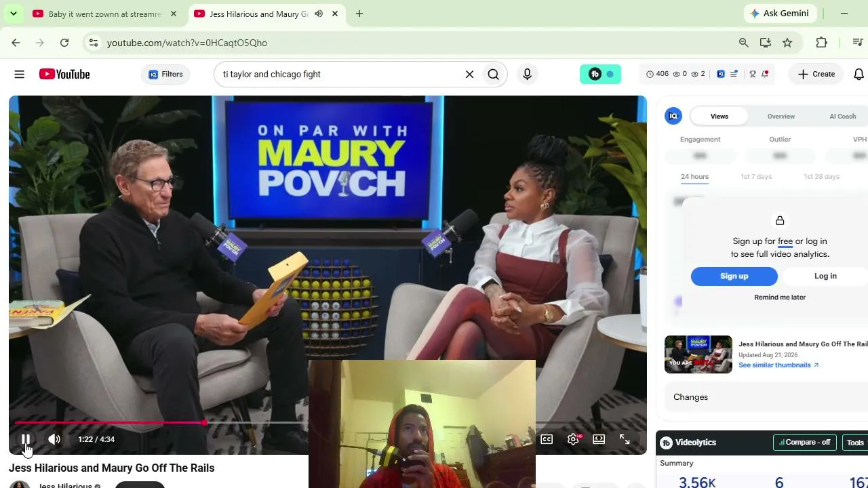Screen dimensions: 868x488
Task: Open the vidIQ icon in the stats bar
Action: pos(721,74)
